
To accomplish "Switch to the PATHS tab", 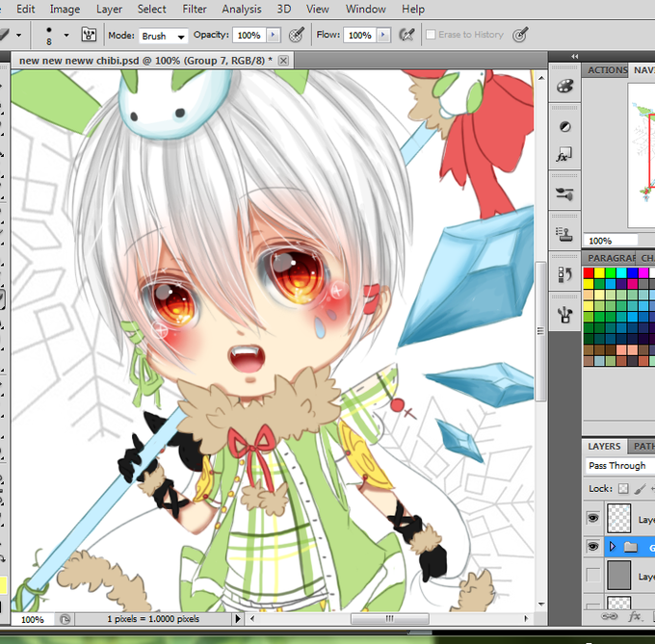I will (x=644, y=446).
